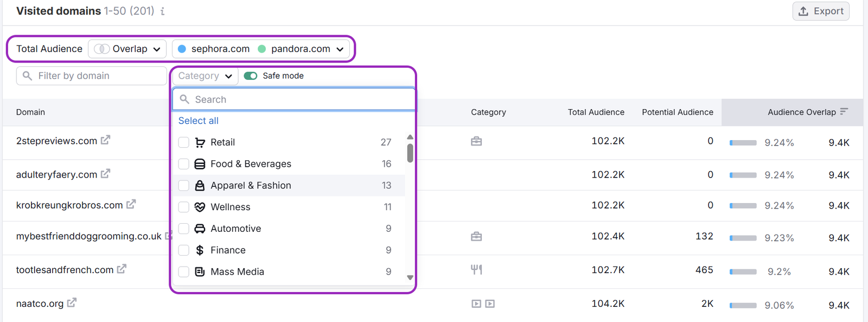The height and width of the screenshot is (322, 868).
Task: Click info icon beside Visited domains title
Action: 162,11
